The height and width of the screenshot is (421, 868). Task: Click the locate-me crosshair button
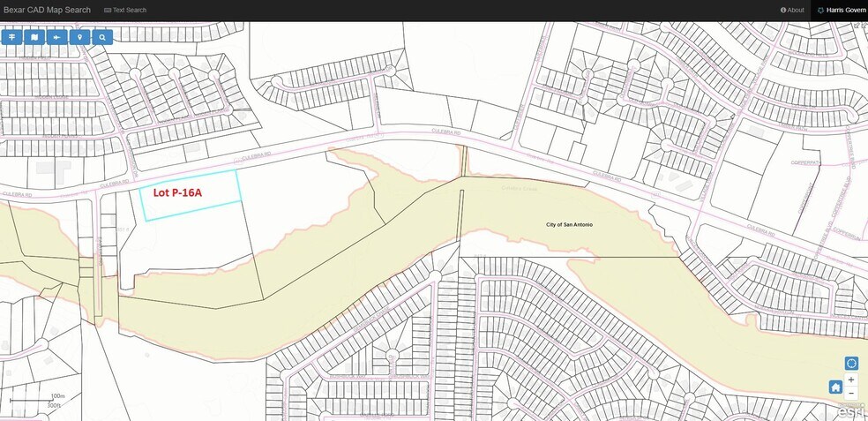pos(851,364)
